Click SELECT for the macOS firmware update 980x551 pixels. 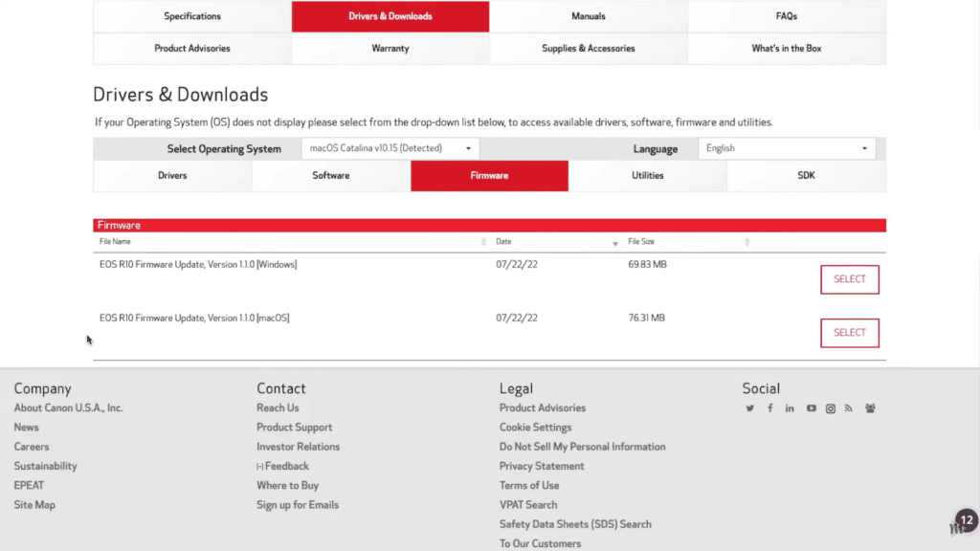(x=850, y=333)
